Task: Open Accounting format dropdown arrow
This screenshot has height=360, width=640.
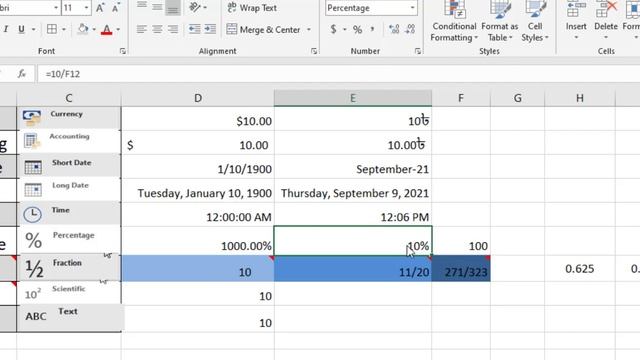Action: point(344,29)
